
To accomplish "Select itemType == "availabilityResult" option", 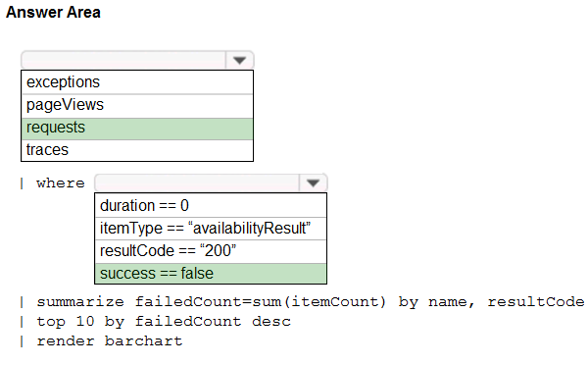I will click(211, 229).
